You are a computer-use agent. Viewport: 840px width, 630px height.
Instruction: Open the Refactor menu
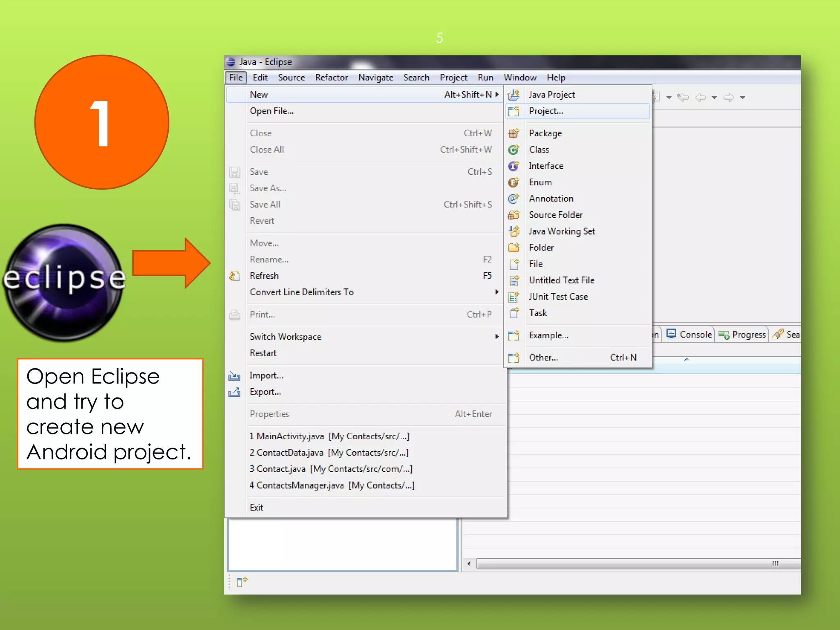pyautogui.click(x=331, y=78)
